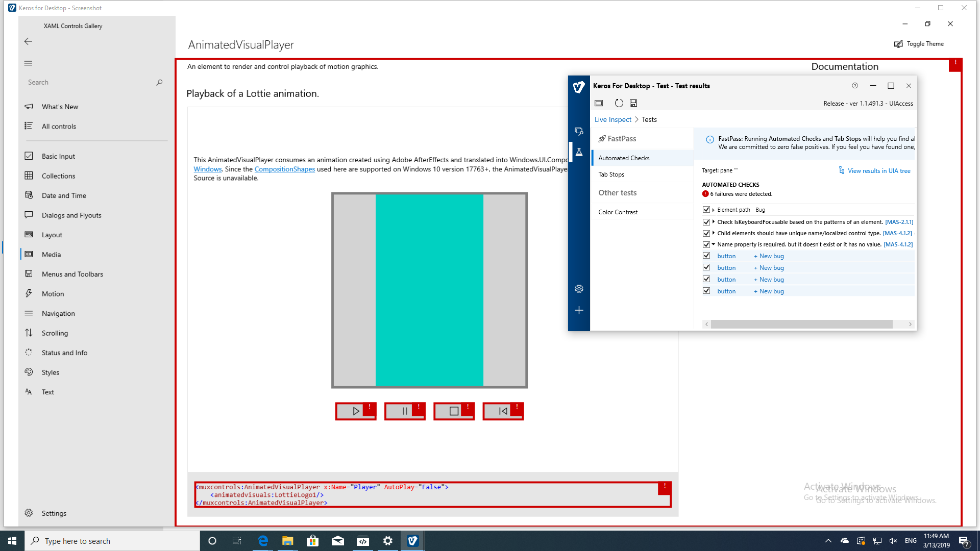Image resolution: width=980 pixels, height=551 pixels.
Task: Click the screenshot icon in the Keros toolbar
Action: pos(599,103)
